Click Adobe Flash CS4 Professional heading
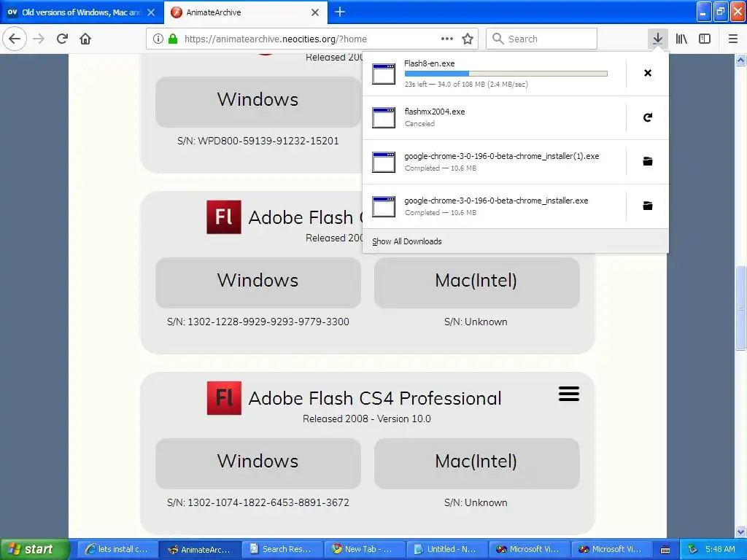 point(375,398)
